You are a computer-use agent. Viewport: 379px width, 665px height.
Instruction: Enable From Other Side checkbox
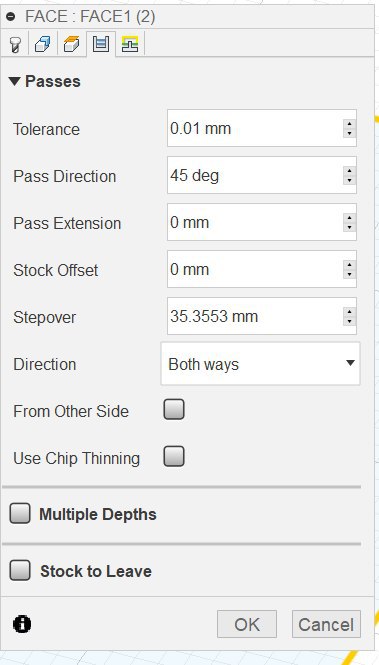pyautogui.click(x=174, y=409)
